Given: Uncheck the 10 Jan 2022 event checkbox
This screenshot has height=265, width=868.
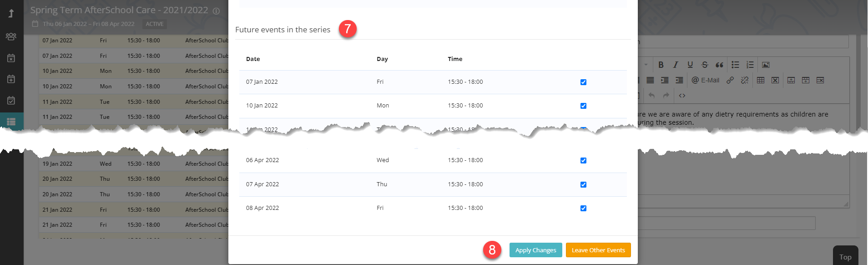Looking at the screenshot, I should tap(583, 106).
